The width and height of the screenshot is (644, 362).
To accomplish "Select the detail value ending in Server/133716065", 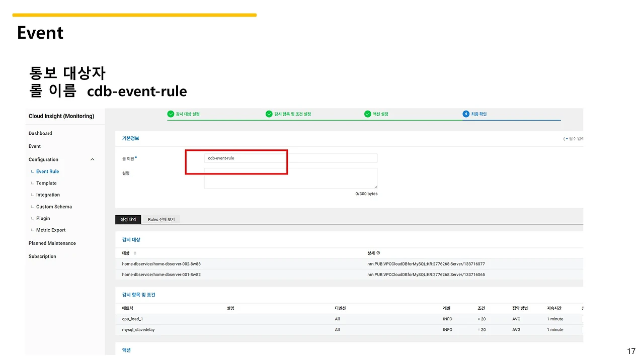I will click(x=426, y=275).
